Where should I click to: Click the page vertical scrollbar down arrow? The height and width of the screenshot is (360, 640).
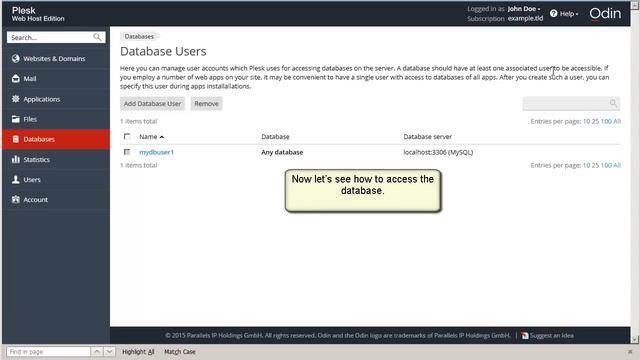coord(635,339)
